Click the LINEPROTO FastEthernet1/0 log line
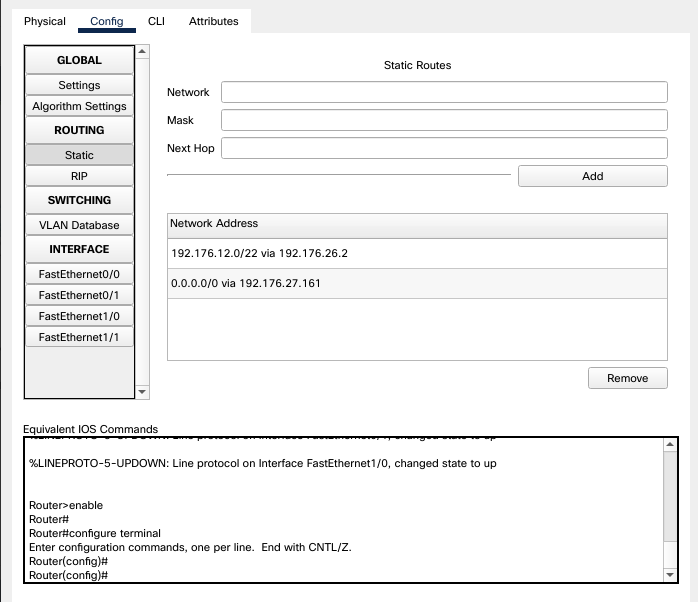698x602 pixels. click(x=263, y=463)
